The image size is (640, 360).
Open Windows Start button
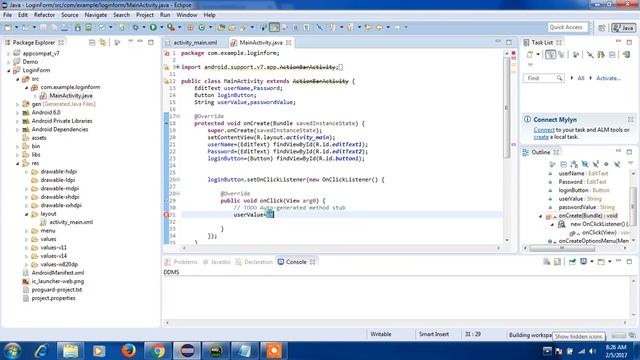tap(12, 351)
